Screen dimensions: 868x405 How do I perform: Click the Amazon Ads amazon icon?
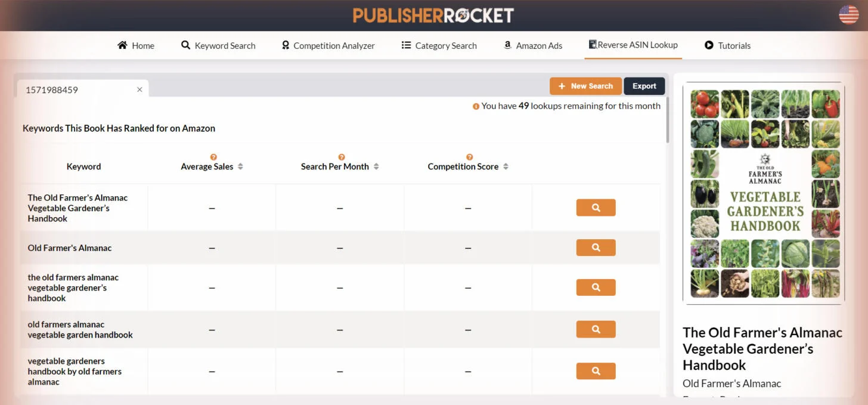[508, 45]
